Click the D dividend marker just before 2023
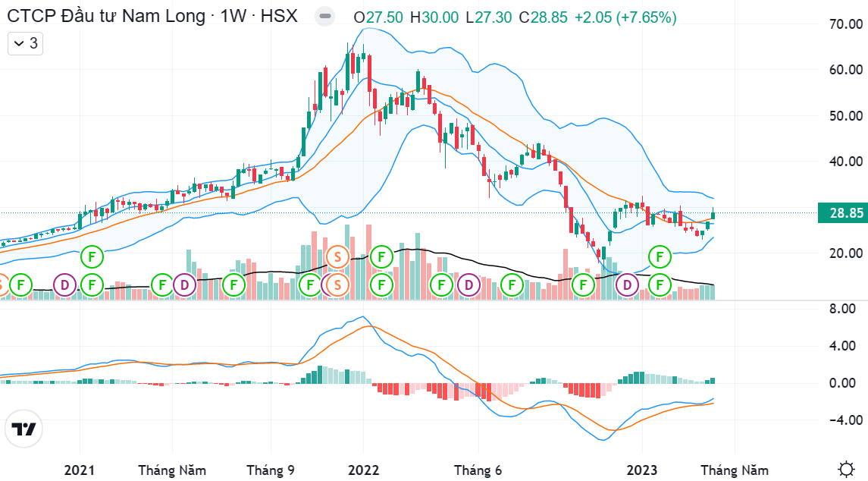868x481 pixels. [x=627, y=286]
